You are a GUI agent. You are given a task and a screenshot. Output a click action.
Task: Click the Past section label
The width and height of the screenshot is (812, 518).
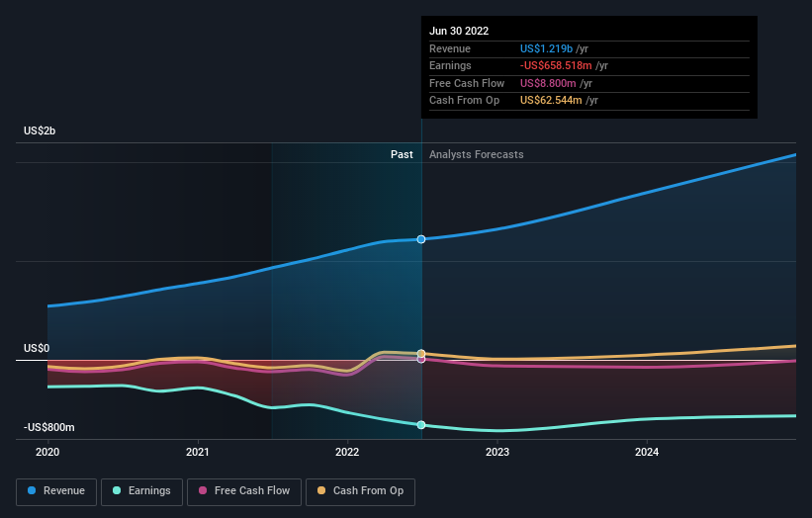point(402,154)
